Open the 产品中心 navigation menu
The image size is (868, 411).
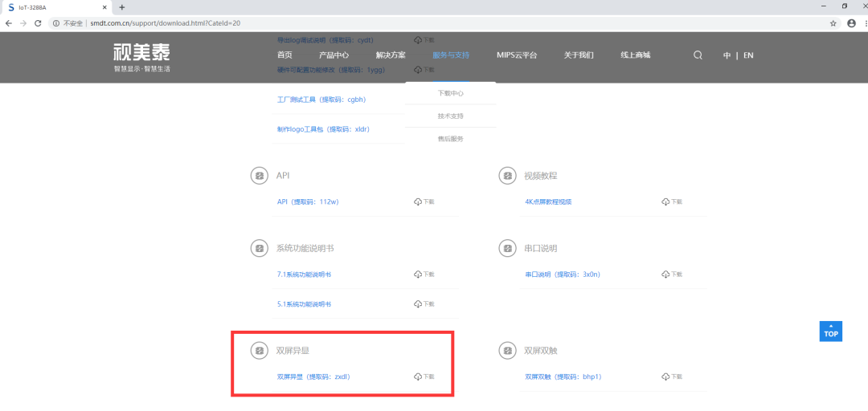point(334,55)
